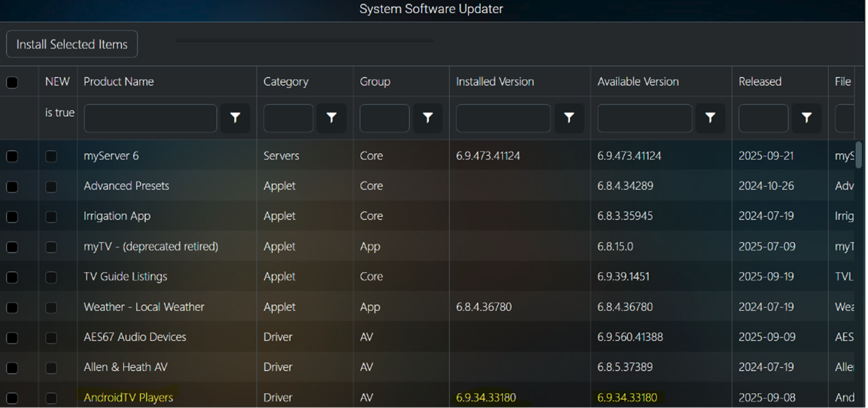The image size is (868, 408).
Task: Click available version 6.8.5.37389
Action: (x=625, y=367)
